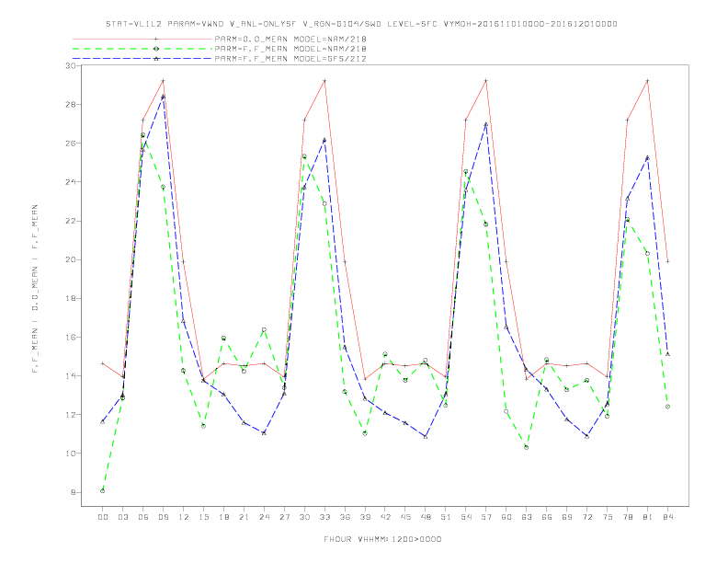Click green NAM data point at forecast hour 00
728x563 pixels.
(103, 490)
